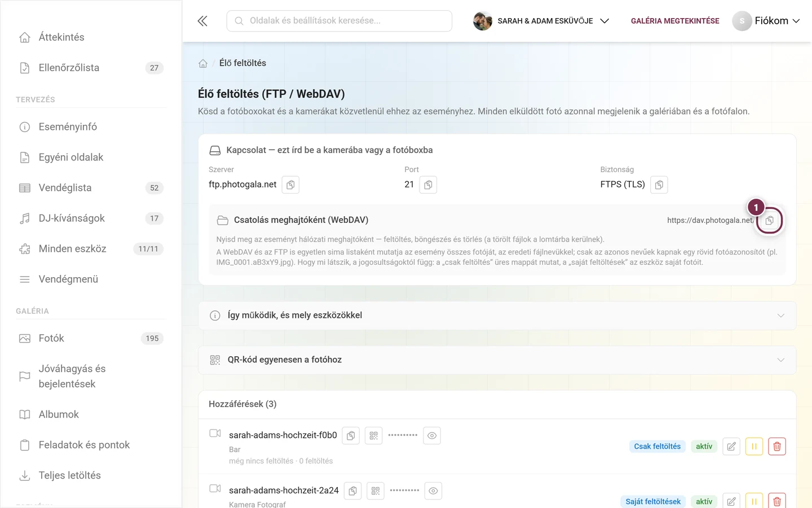812x508 pixels.
Task: Copy the WebDAV URL dav.photogala.net
Action: click(x=770, y=220)
